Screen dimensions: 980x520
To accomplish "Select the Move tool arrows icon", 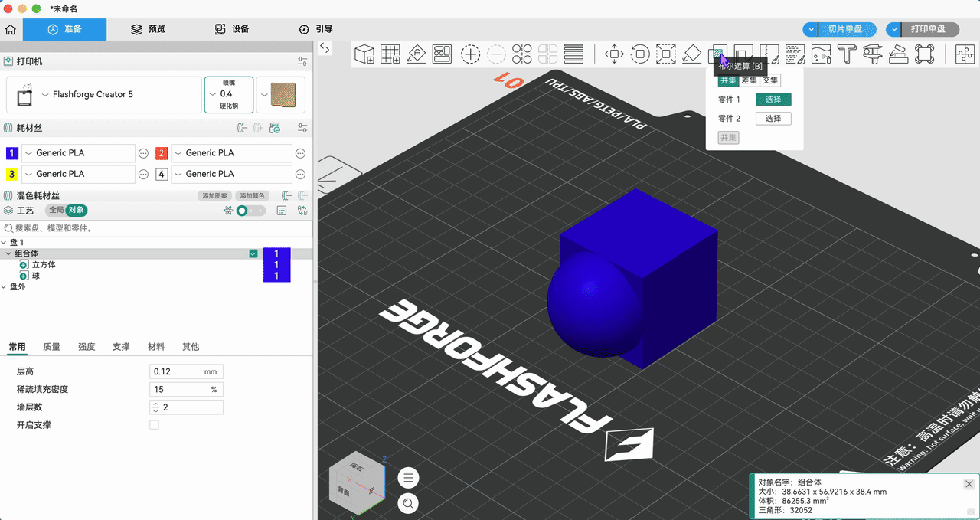I will click(614, 54).
